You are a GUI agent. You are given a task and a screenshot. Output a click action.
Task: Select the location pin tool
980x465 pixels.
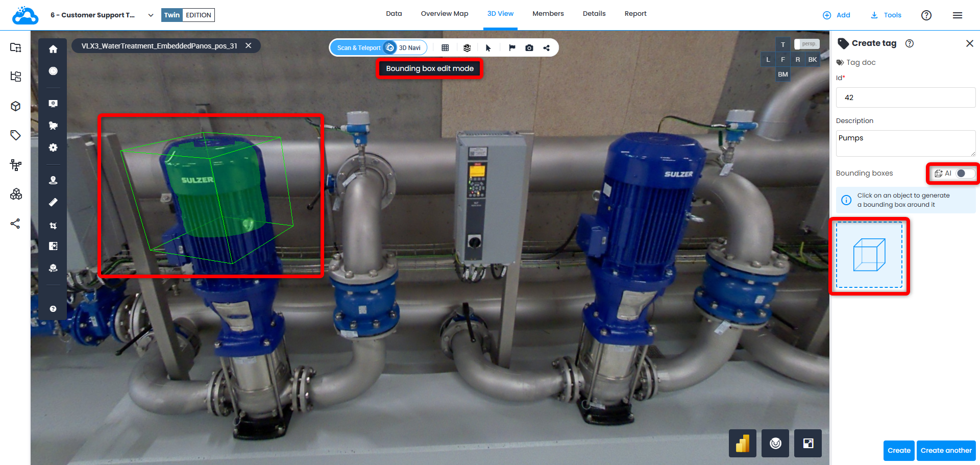click(x=53, y=180)
